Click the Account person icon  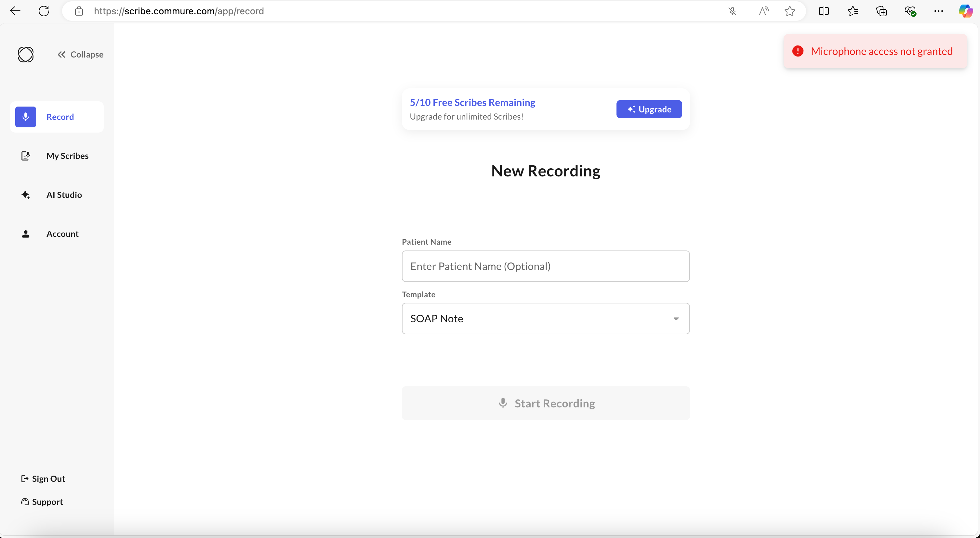point(25,234)
